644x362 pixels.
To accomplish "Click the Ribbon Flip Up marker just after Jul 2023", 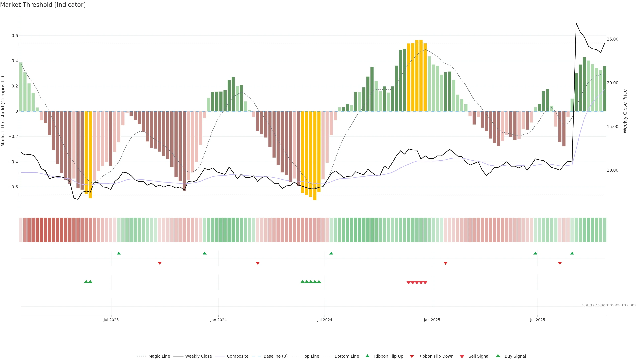I will 119,253.
